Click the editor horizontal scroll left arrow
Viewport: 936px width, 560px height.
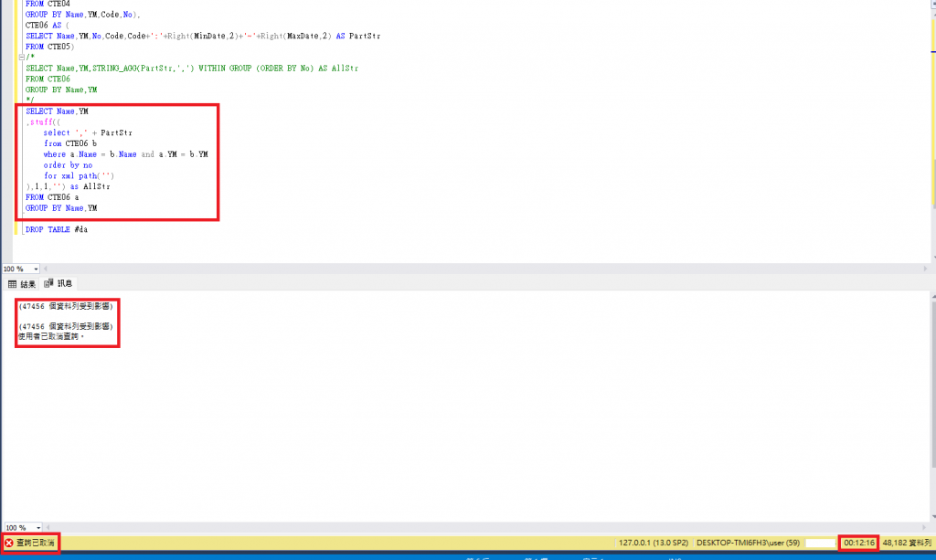coord(46,269)
